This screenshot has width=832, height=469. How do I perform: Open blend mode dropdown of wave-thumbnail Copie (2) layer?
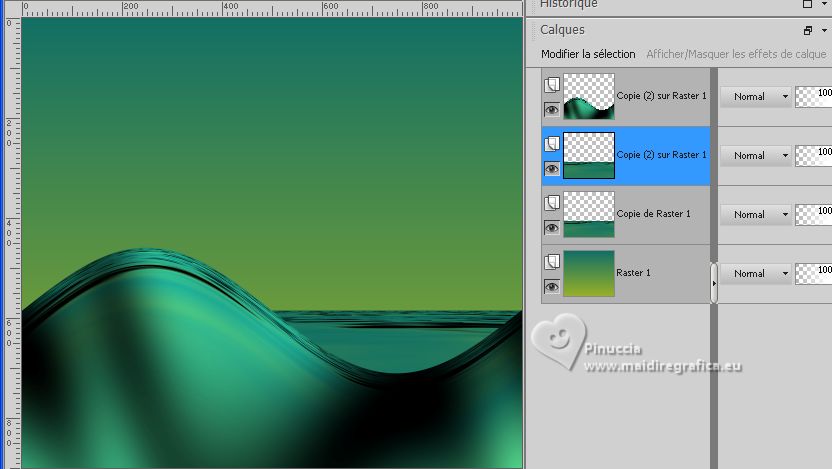756,97
